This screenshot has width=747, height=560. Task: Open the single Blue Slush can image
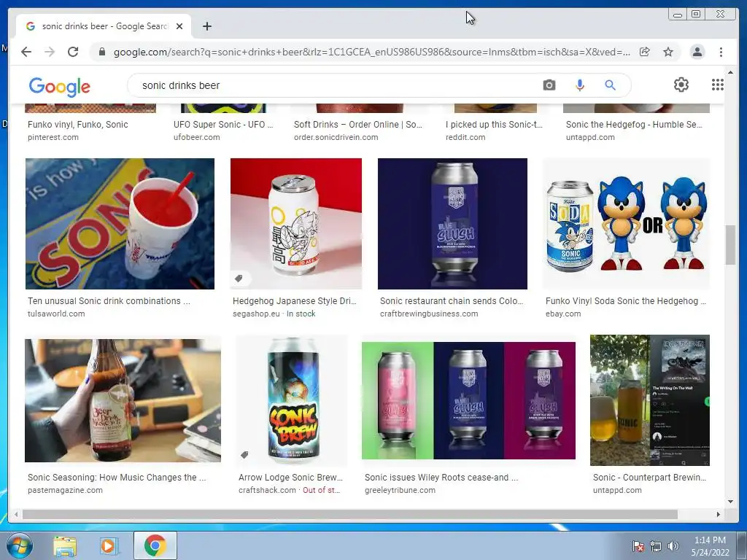pos(452,224)
